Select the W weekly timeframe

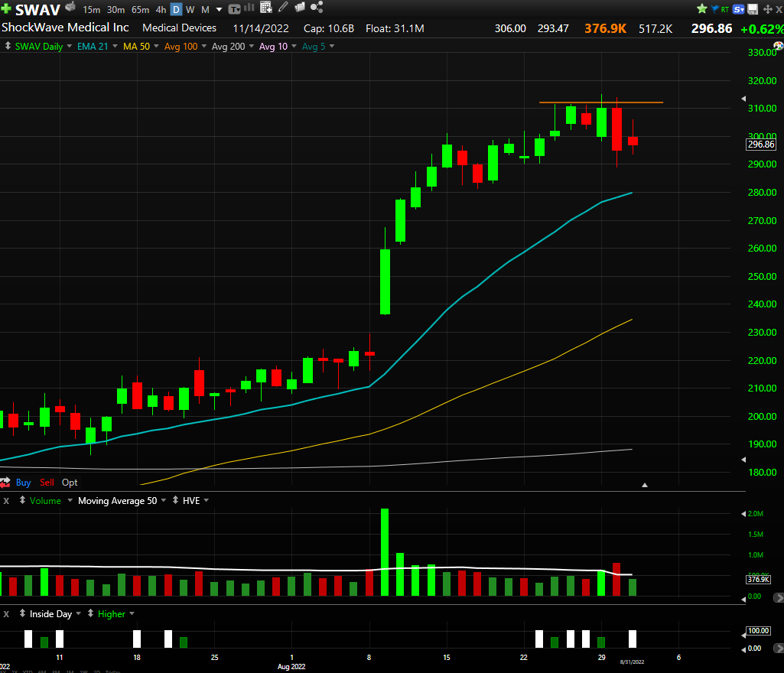190,10
